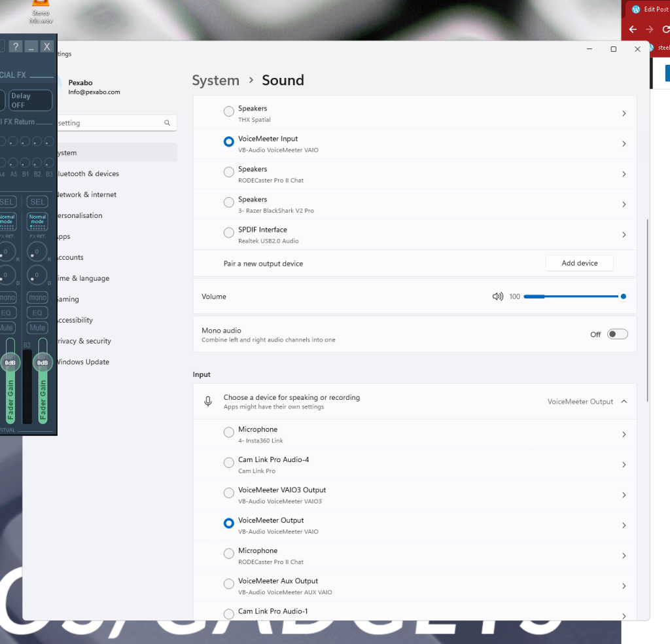Open VoiceMeeter help question mark button
This screenshot has width=670, height=644.
pyautogui.click(x=16, y=46)
